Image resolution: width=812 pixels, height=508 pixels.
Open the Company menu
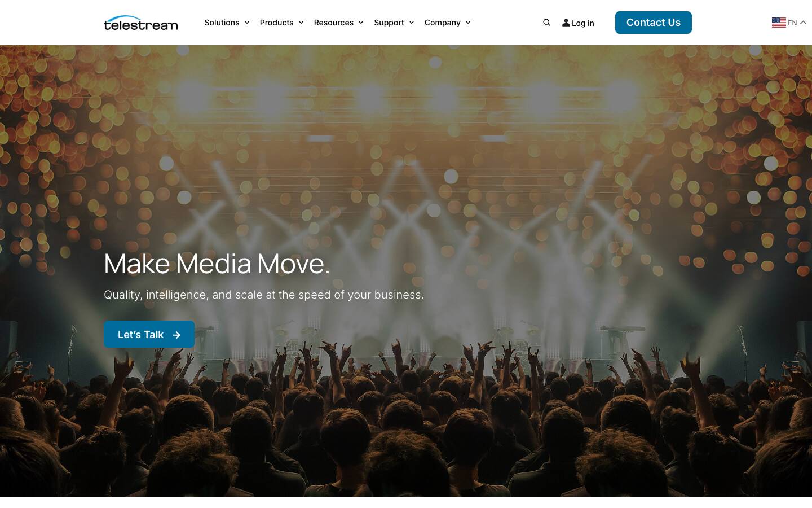442,23
